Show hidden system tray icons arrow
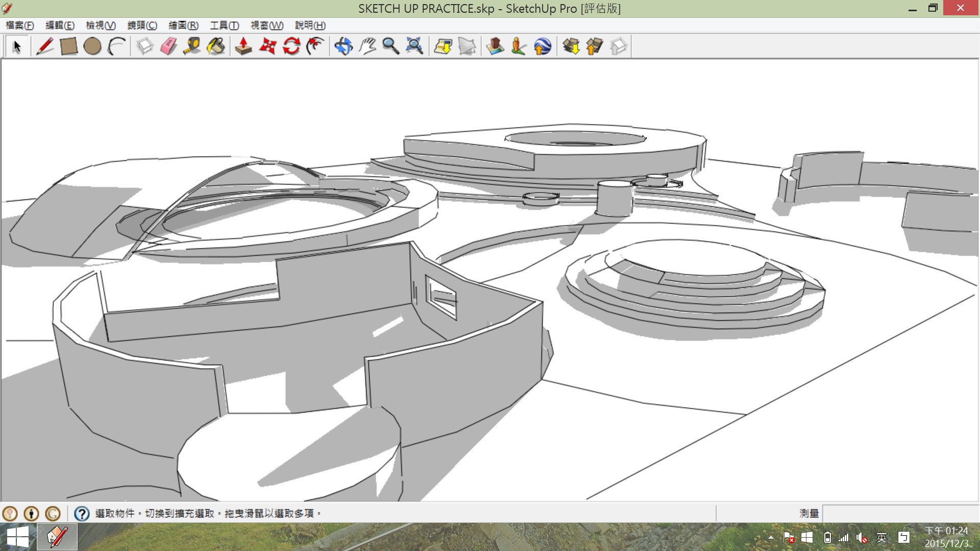980x551 pixels. (x=771, y=538)
